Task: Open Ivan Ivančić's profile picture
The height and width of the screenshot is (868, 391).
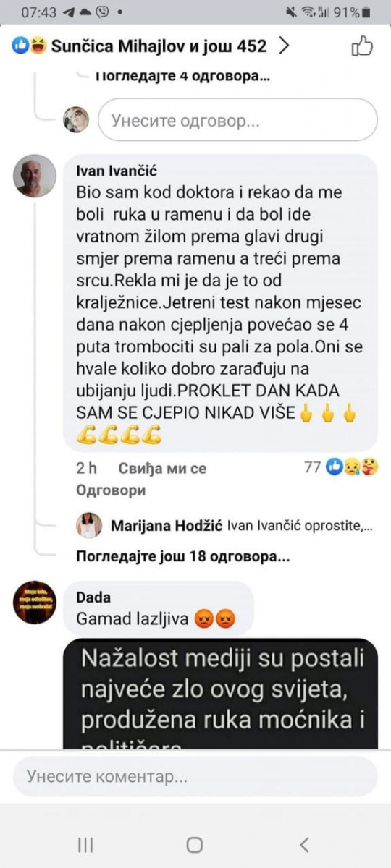Action: tap(35, 175)
